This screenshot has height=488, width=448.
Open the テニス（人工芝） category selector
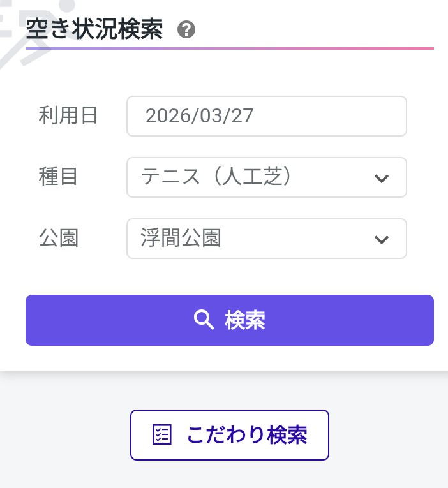pyautogui.click(x=255, y=177)
